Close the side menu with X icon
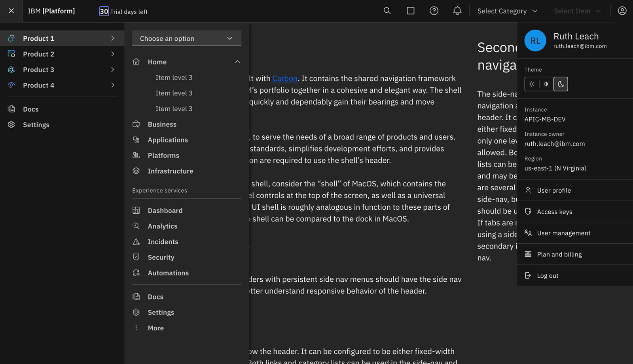Image resolution: width=633 pixels, height=364 pixels. (x=11, y=11)
